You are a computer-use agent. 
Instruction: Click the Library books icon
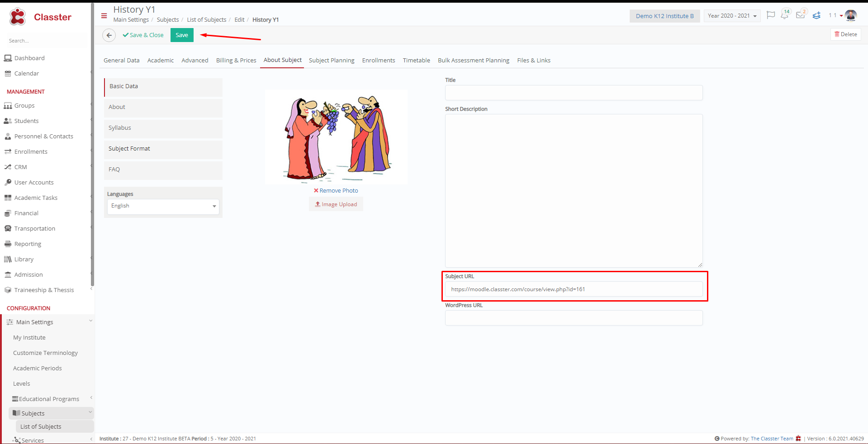coord(8,259)
